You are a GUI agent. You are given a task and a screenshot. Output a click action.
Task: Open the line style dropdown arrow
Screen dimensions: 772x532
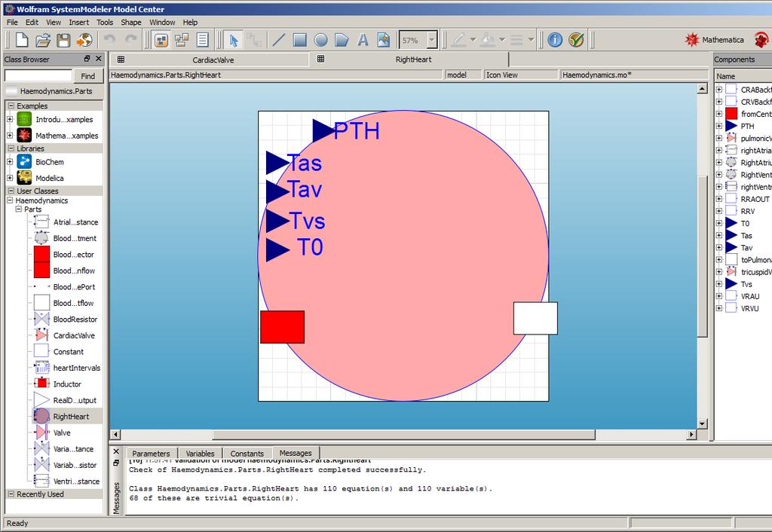[x=532, y=40]
